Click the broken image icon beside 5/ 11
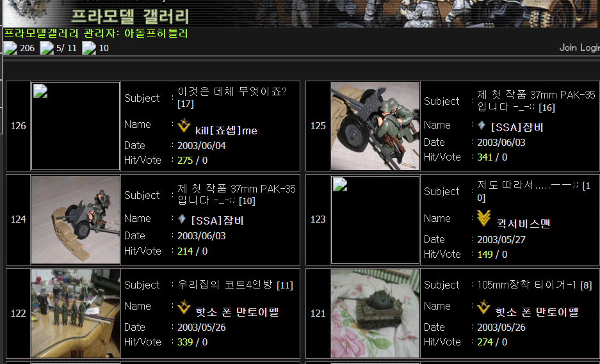This screenshot has height=364, width=600. (x=47, y=48)
